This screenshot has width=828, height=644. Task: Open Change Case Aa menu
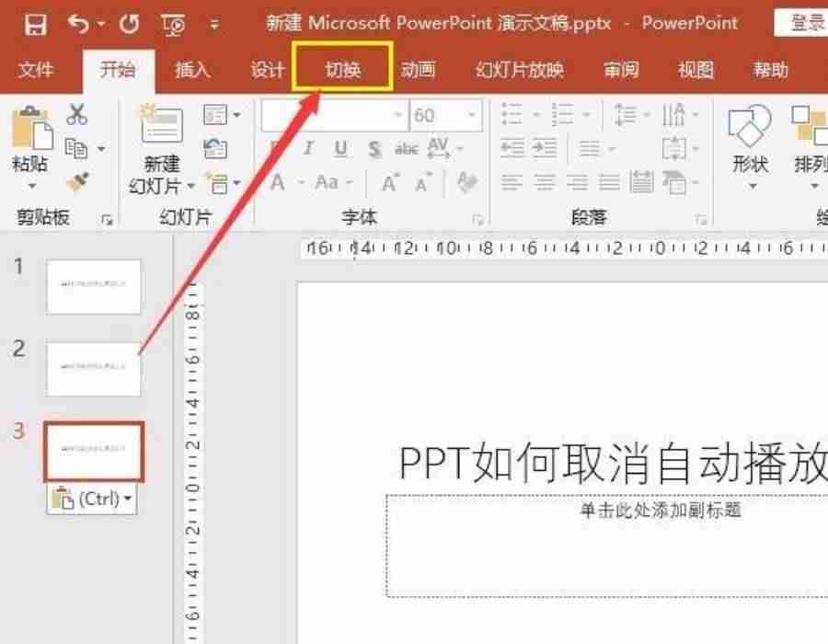(333, 183)
